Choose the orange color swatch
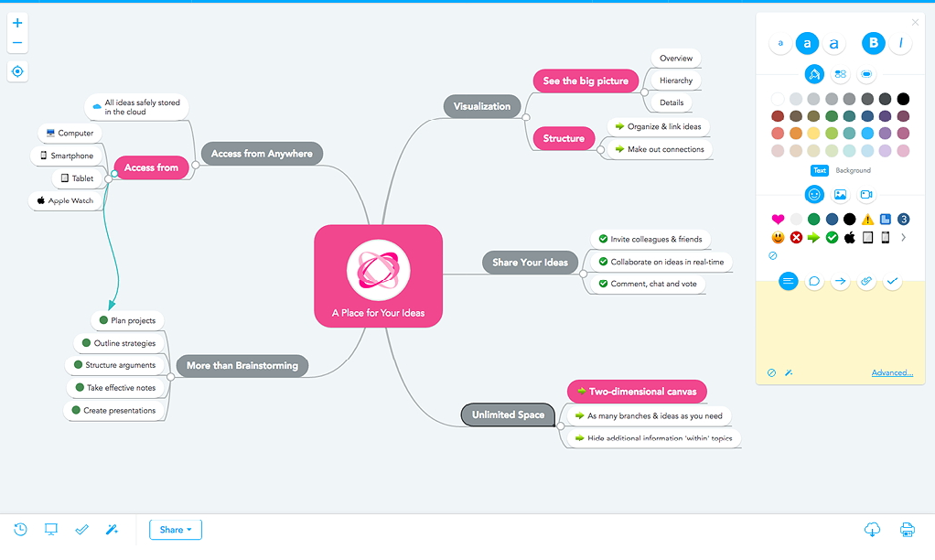Image resolution: width=935 pixels, height=560 pixels. point(795,133)
